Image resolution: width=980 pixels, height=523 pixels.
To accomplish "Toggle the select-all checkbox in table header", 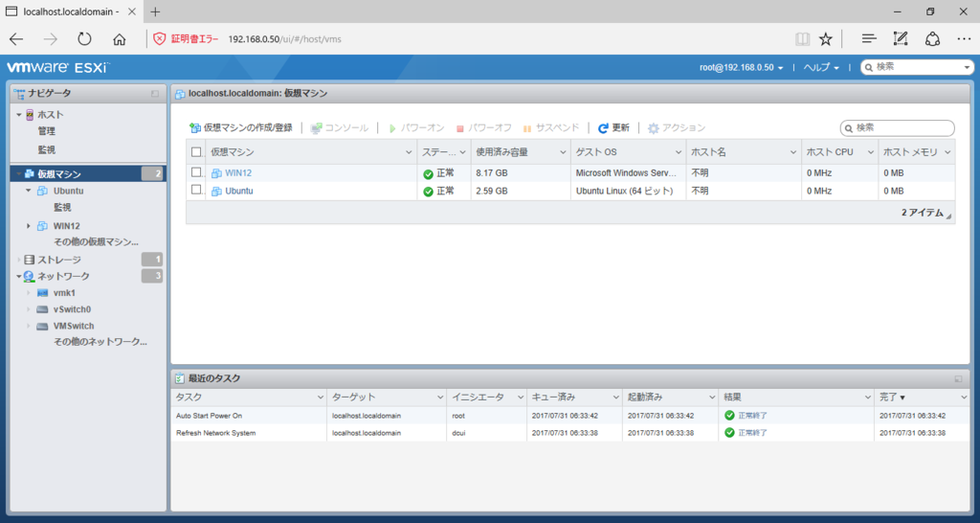I will [x=196, y=152].
